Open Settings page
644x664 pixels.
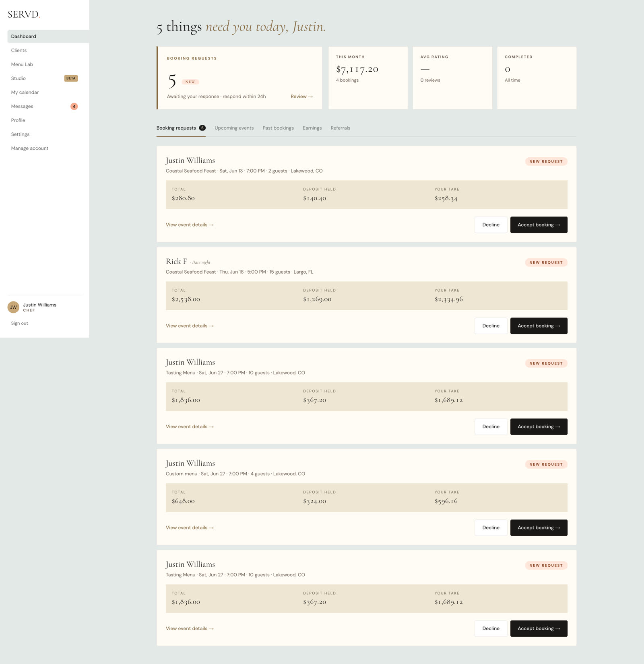20,134
